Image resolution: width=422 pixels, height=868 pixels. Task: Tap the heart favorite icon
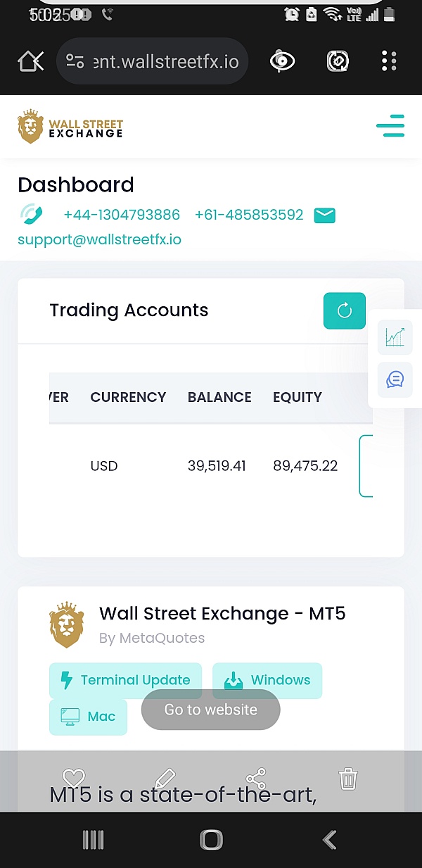pyautogui.click(x=74, y=779)
